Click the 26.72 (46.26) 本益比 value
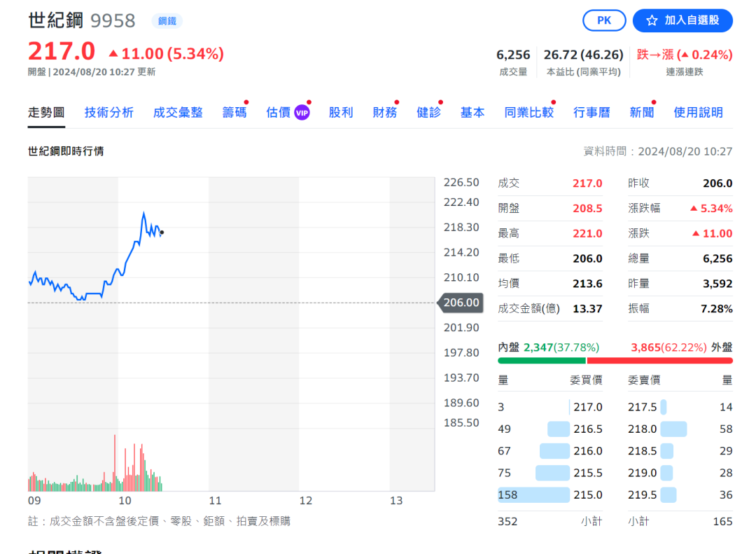The height and width of the screenshot is (554, 756). coord(583,55)
